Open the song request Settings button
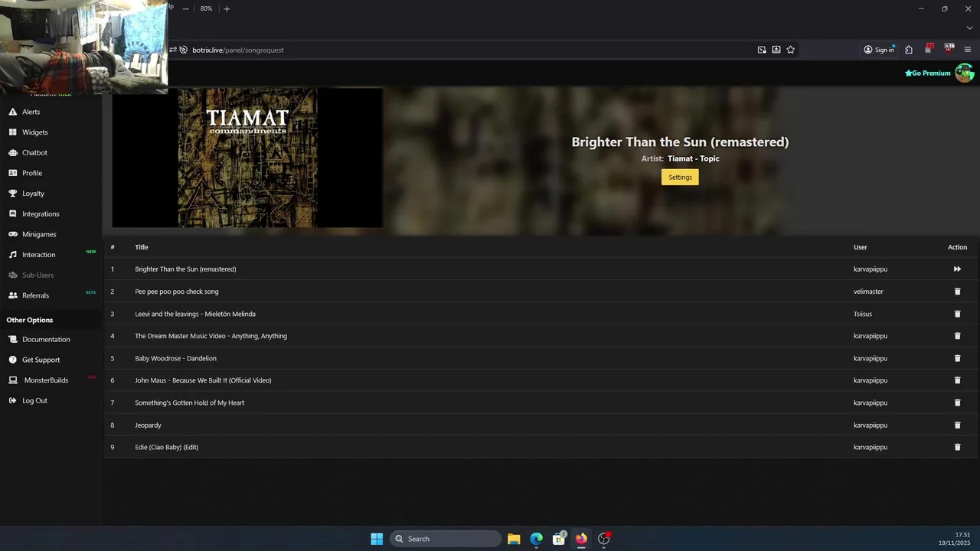Image resolution: width=980 pixels, height=551 pixels. (680, 177)
